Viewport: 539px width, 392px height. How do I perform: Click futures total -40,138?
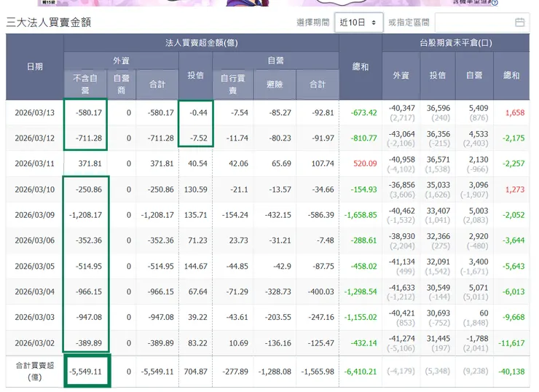point(511,372)
